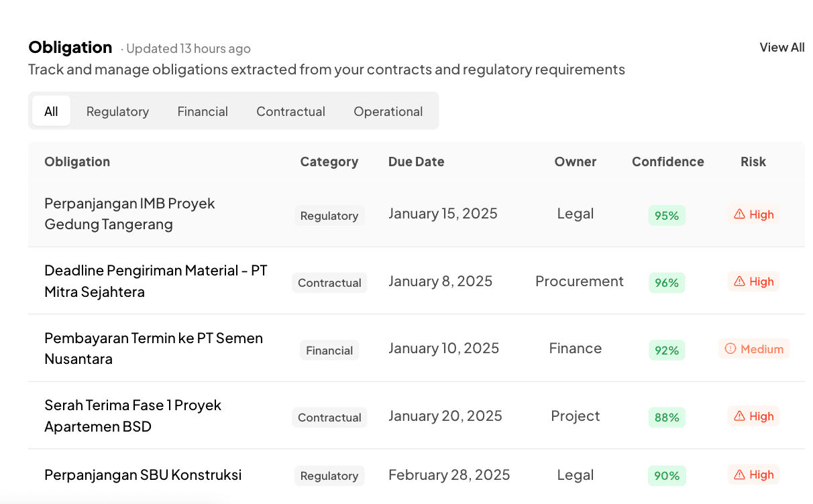Open Deadline Pengiriman Material obligation
This screenshot has width=813, height=504.
pos(156,281)
